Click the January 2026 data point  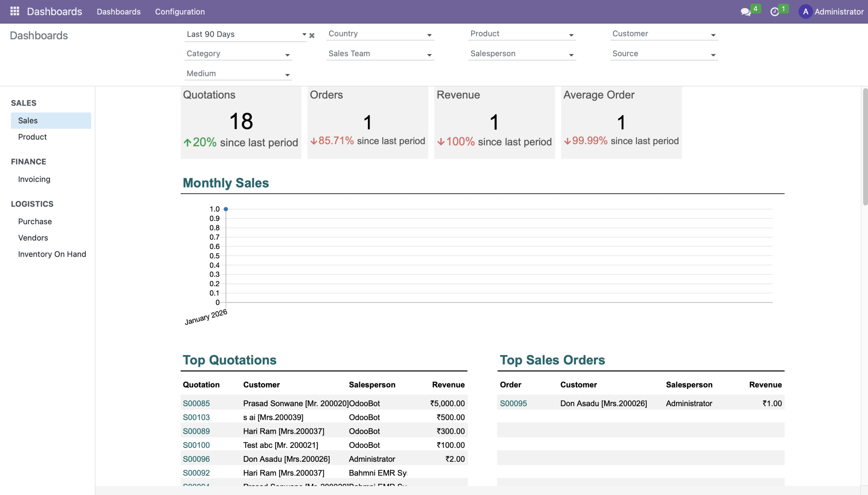pos(225,209)
